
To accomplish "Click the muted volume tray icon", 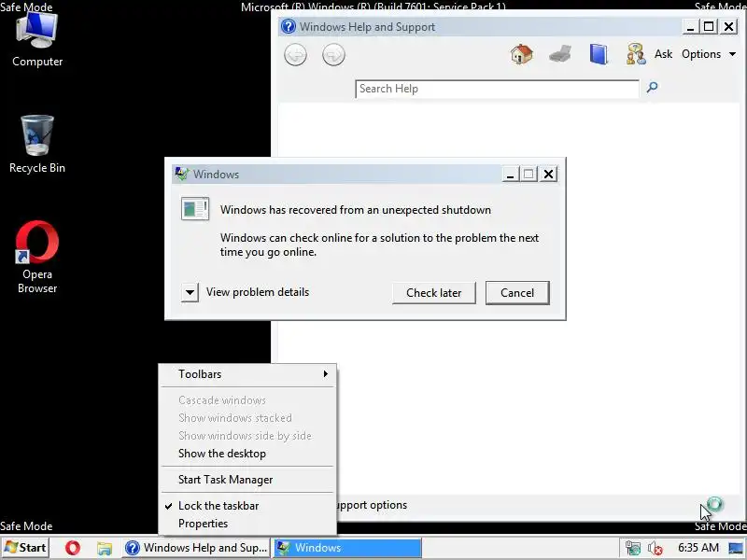I will (x=655, y=549).
